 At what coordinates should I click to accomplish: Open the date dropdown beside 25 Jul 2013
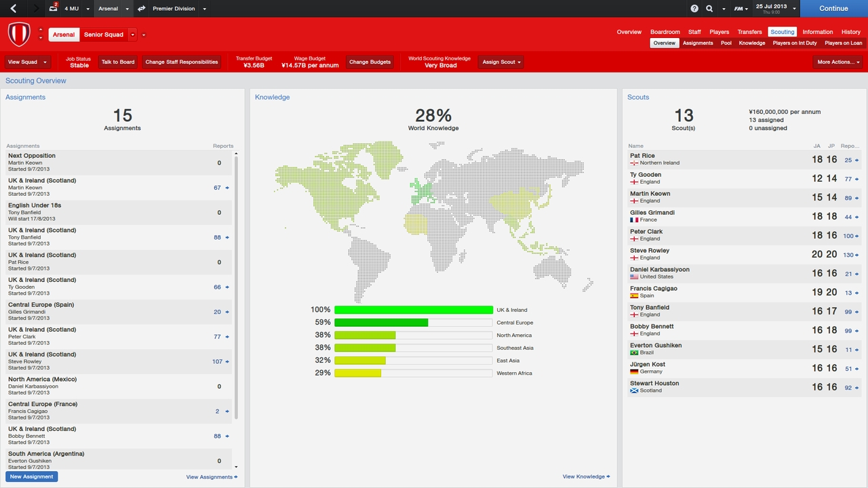click(x=793, y=9)
